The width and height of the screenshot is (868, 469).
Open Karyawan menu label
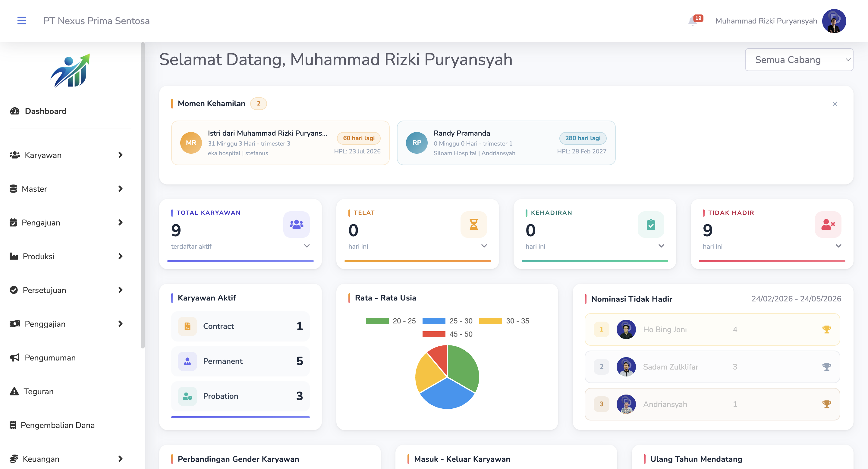coord(43,155)
